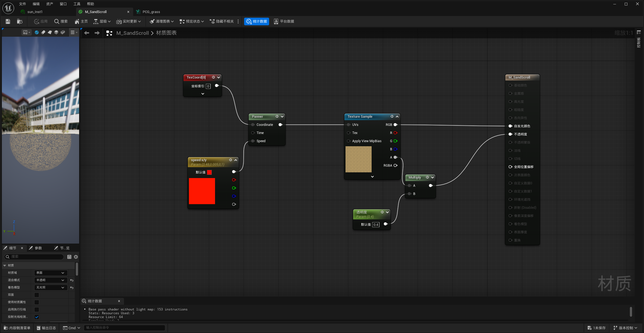Switch to the PCG_grass tab
This screenshot has height=333, width=644.
coord(151,12)
